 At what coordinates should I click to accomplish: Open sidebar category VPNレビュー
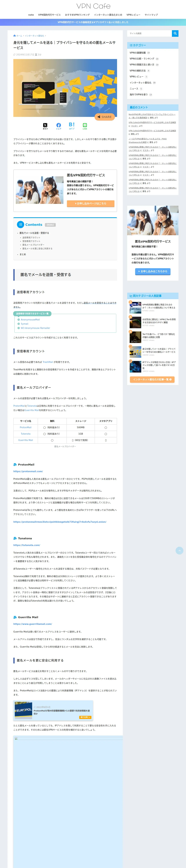pos(136,77)
